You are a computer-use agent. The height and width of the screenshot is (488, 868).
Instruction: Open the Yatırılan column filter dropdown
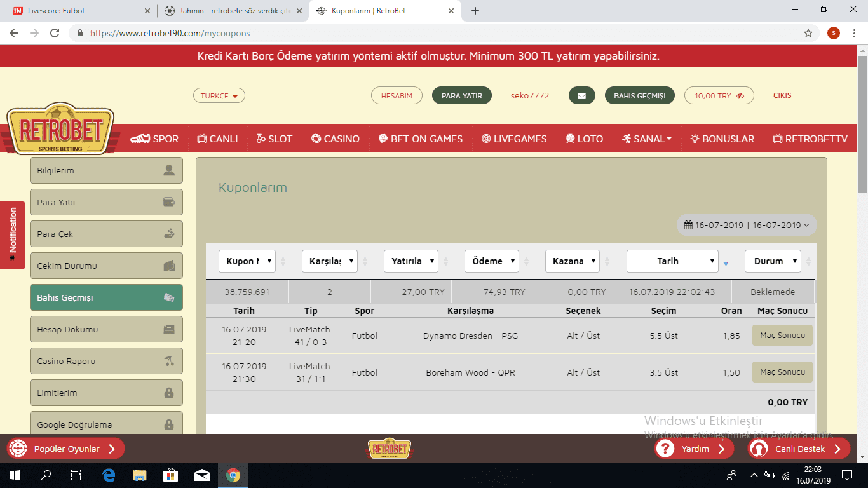(411, 261)
